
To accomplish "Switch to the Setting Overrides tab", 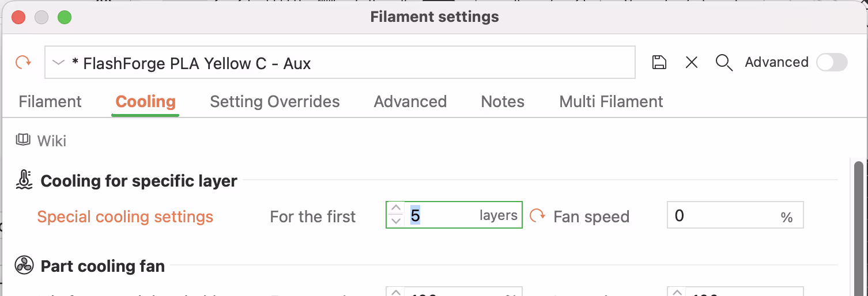I will pos(275,102).
